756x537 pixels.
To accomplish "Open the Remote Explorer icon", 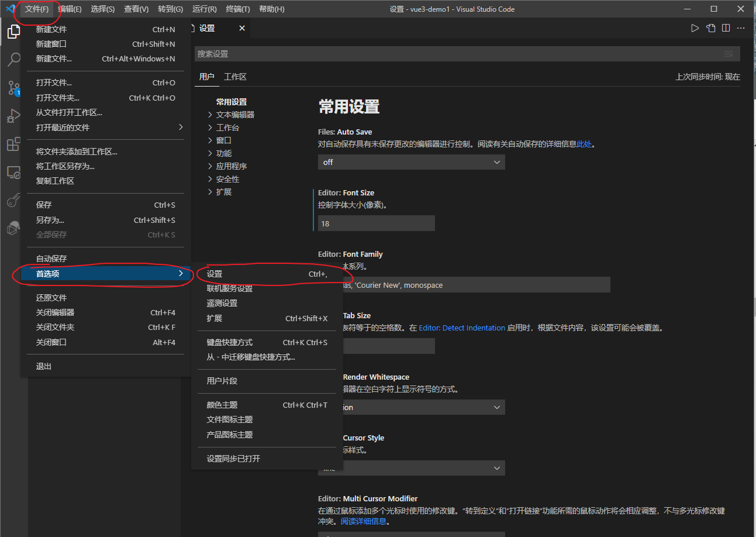I will (x=13, y=172).
